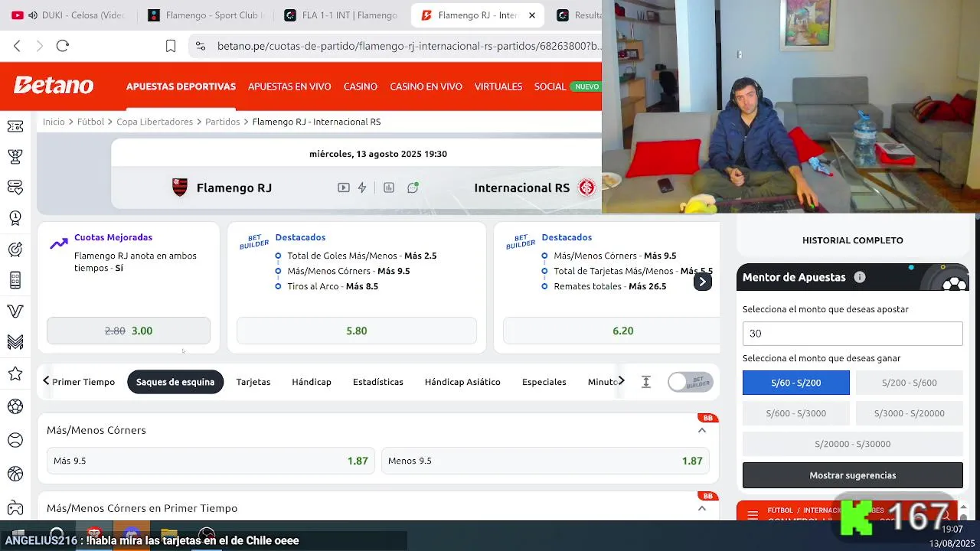Add Bet Builder 5.80 odds bet
Screen dimensions: 980x551
(x=357, y=331)
